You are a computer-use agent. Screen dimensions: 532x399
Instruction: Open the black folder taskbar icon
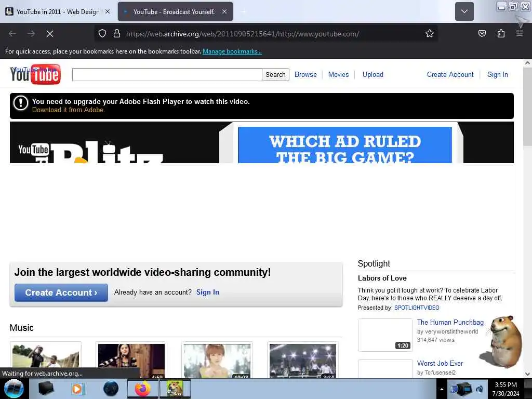pyautogui.click(x=46, y=389)
